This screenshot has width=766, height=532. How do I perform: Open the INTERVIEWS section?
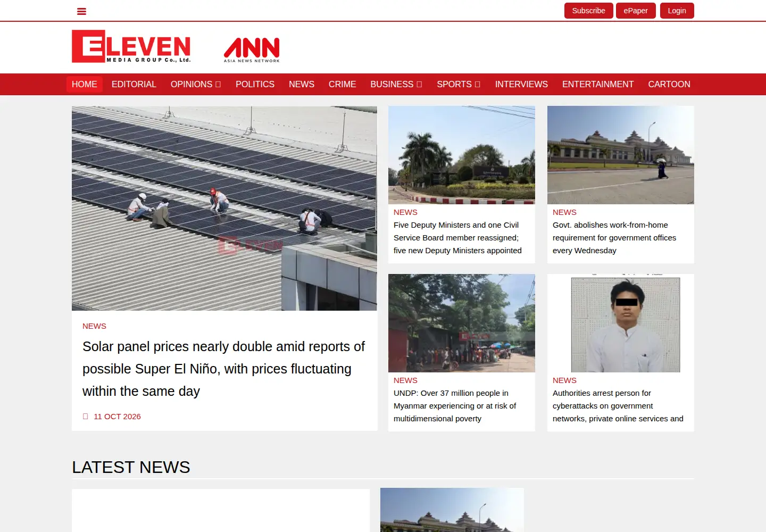pyautogui.click(x=521, y=84)
